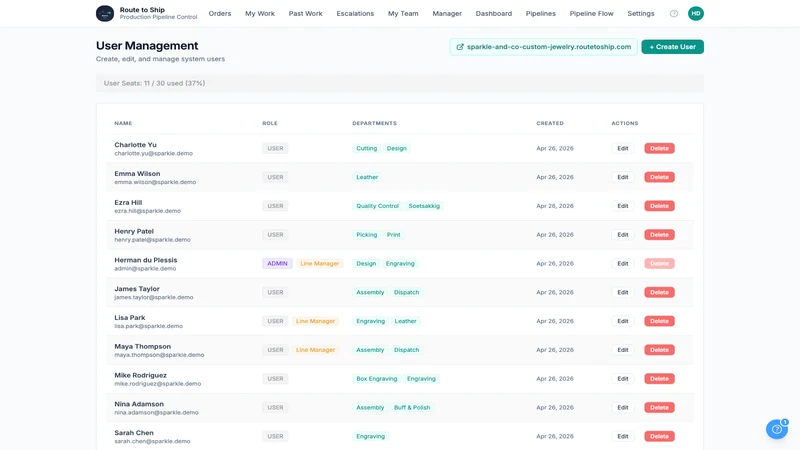The image size is (800, 450).
Task: Click the Soetsakkig department tag
Action: pyautogui.click(x=424, y=206)
